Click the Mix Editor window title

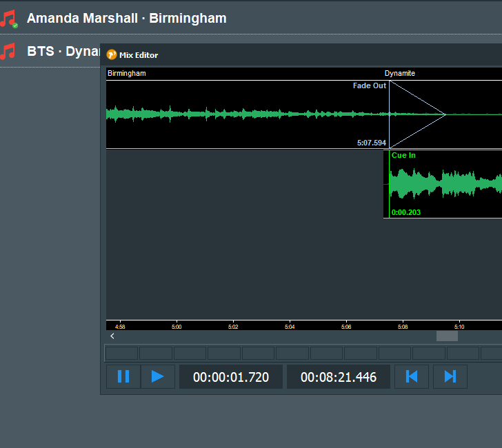point(139,55)
